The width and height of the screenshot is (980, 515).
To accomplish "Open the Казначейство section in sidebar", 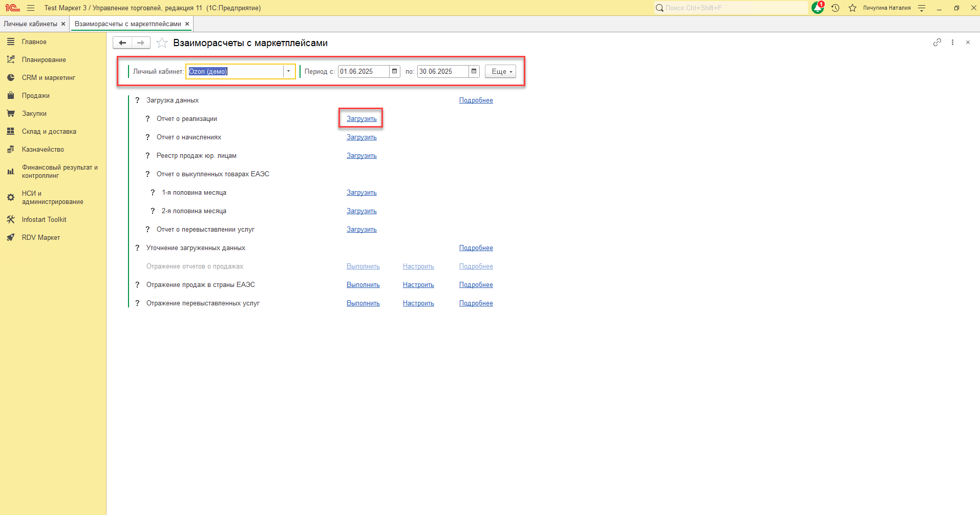I will [x=43, y=150].
